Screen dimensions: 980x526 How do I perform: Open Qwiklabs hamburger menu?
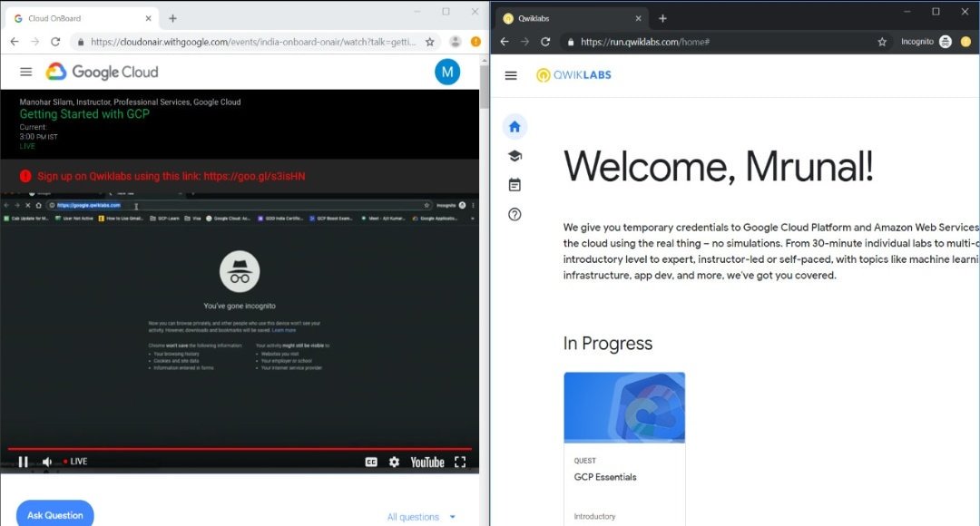(511, 75)
